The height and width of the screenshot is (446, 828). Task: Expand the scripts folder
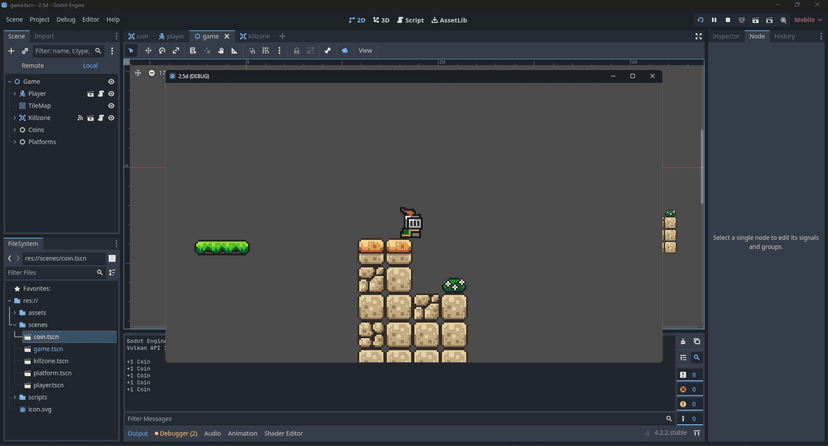click(15, 397)
